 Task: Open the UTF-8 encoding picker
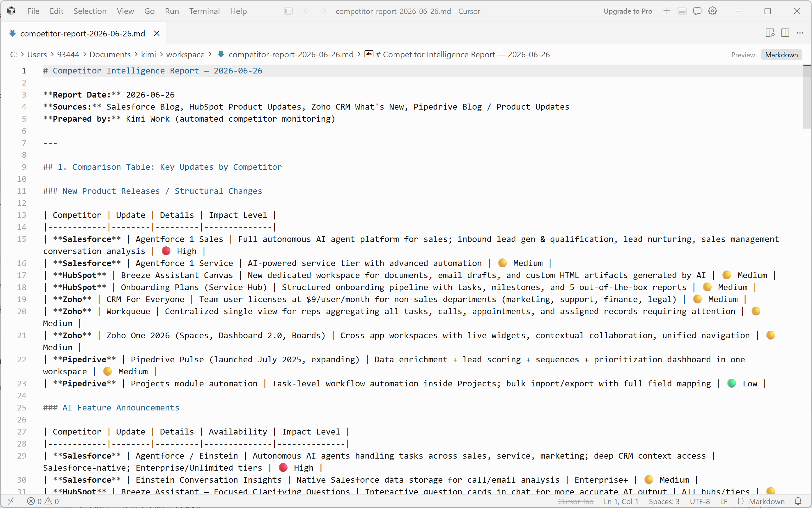tap(700, 501)
